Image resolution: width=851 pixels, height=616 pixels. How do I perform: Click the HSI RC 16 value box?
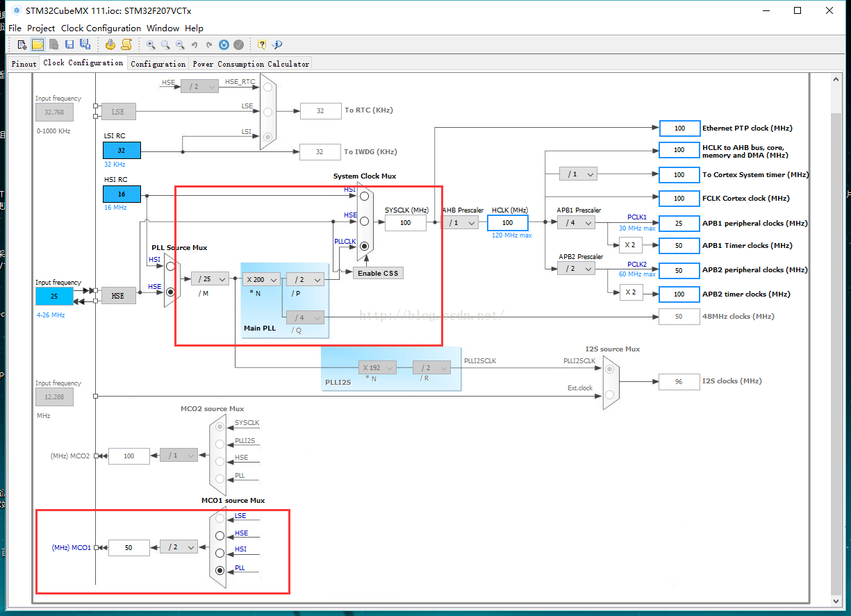pos(122,194)
